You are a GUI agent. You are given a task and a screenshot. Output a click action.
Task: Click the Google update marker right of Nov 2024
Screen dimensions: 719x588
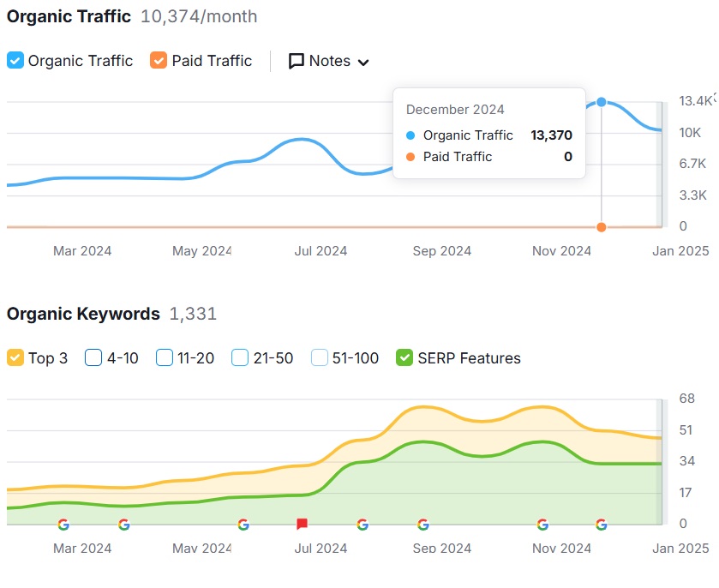602,524
